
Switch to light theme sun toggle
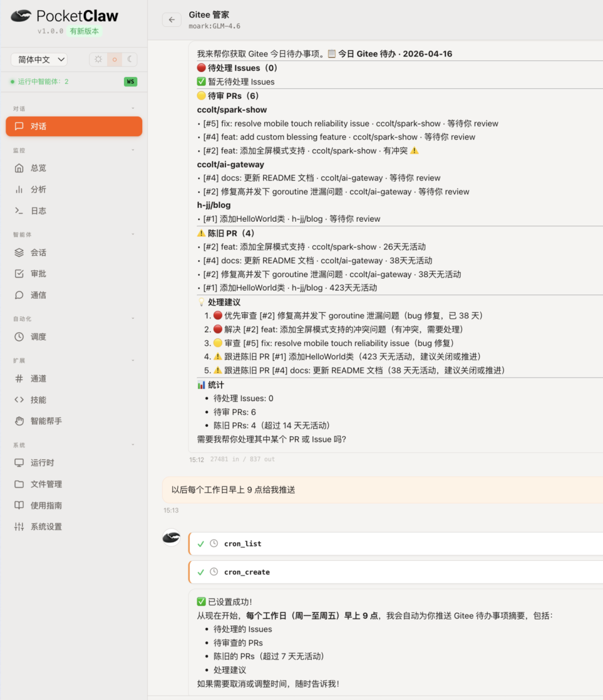point(98,59)
